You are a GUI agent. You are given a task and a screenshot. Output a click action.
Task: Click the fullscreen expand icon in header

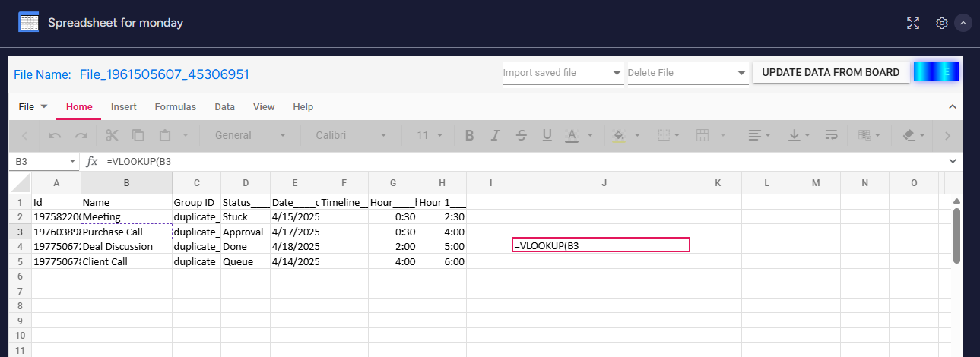tap(913, 23)
